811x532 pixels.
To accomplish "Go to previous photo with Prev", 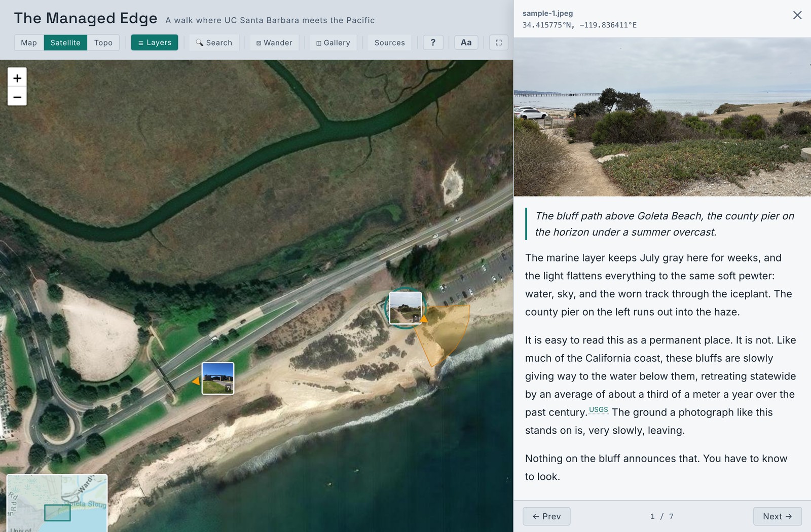I will coord(546,516).
